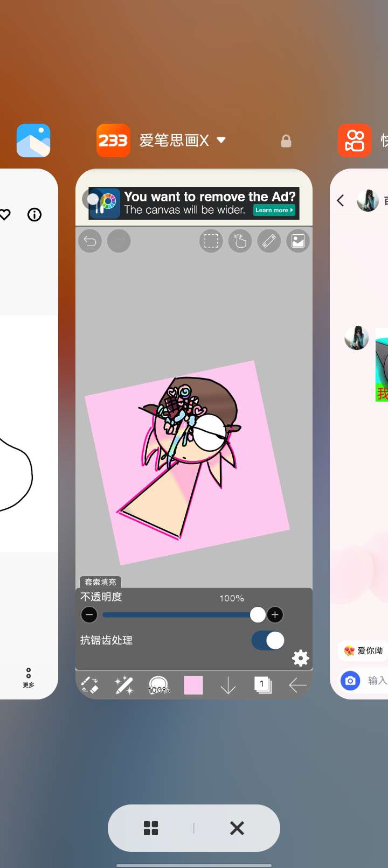This screenshot has height=868, width=388.
Task: Tap the undo arrow in ibisPaint
Action: pyautogui.click(x=90, y=241)
